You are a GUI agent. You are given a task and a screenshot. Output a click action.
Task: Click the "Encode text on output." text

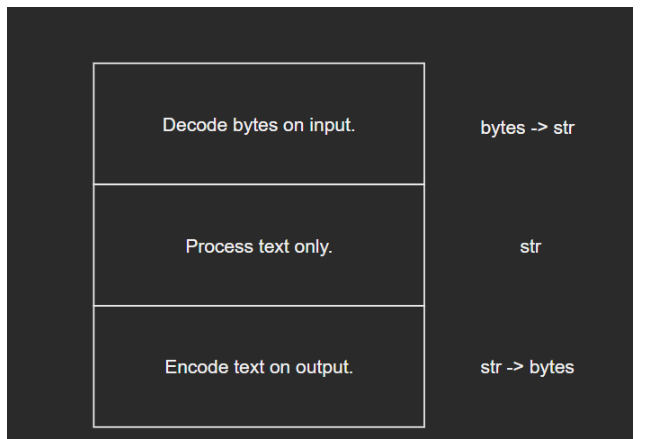[258, 367]
